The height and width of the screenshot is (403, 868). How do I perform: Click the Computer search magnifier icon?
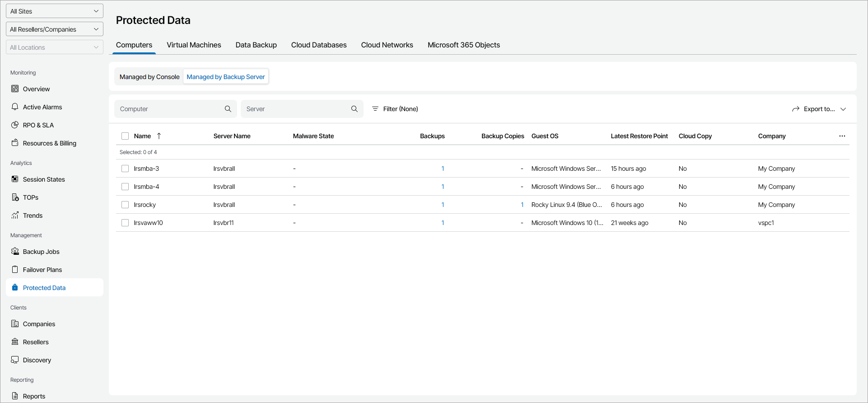tap(228, 109)
